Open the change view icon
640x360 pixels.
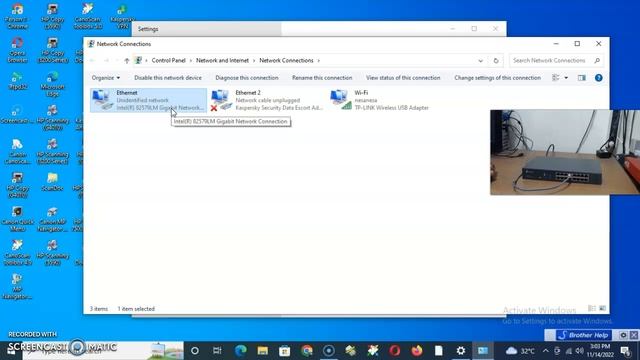click(x=556, y=78)
